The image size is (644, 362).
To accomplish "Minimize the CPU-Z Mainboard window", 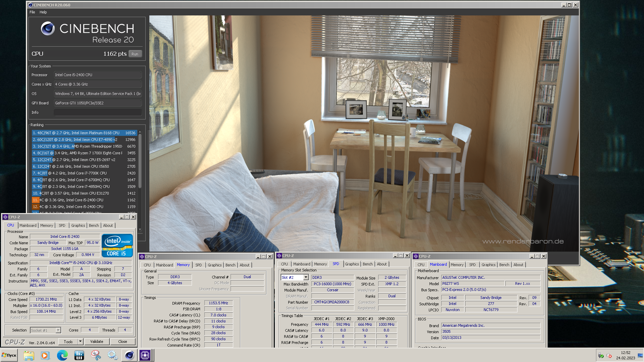I will coord(532,256).
